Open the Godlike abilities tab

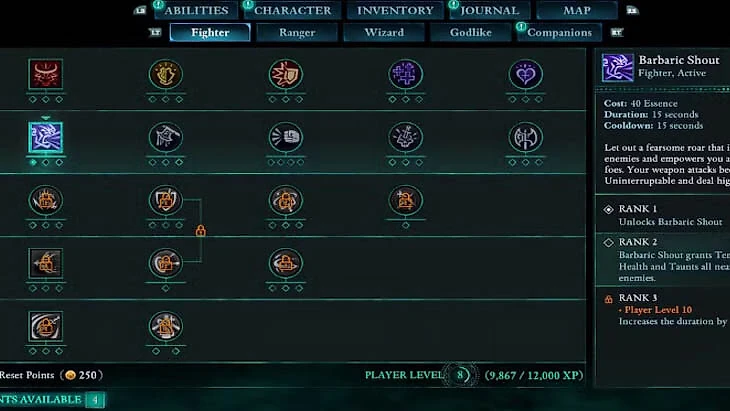[471, 33]
